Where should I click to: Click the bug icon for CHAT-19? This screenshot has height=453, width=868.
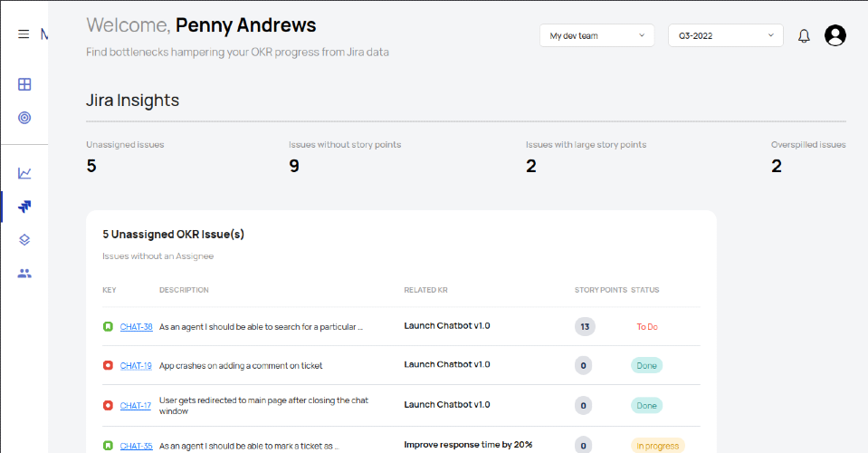[x=108, y=365]
